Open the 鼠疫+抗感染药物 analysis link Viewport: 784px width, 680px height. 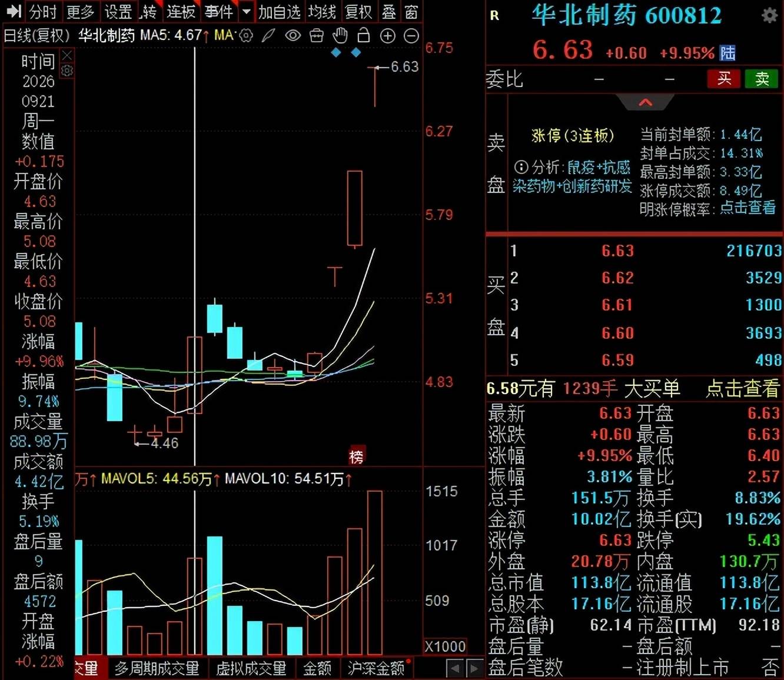click(x=573, y=177)
